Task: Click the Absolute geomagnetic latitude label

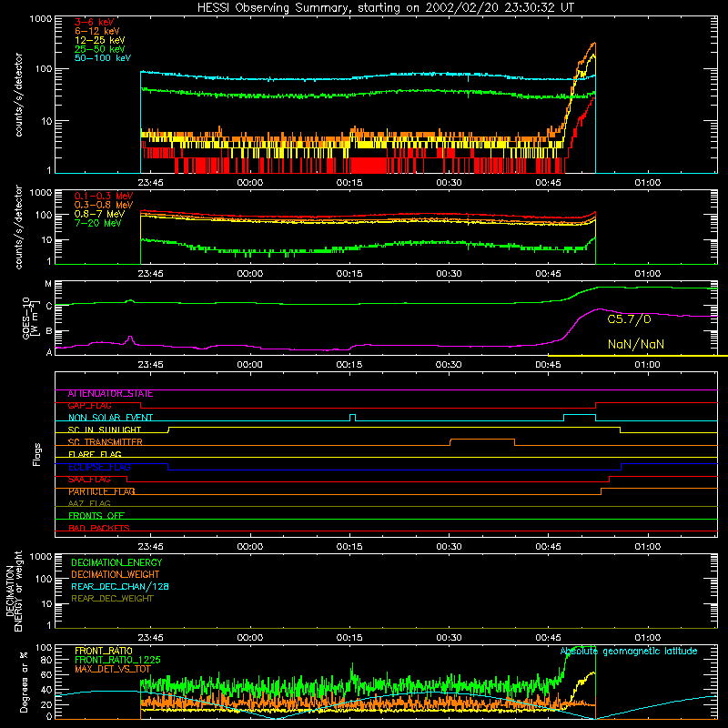Action: click(629, 652)
